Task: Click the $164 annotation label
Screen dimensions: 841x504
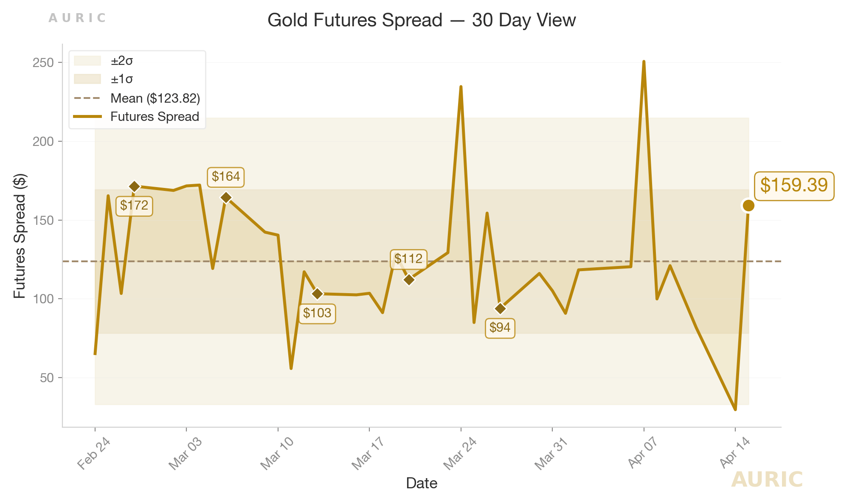Action: [x=226, y=176]
